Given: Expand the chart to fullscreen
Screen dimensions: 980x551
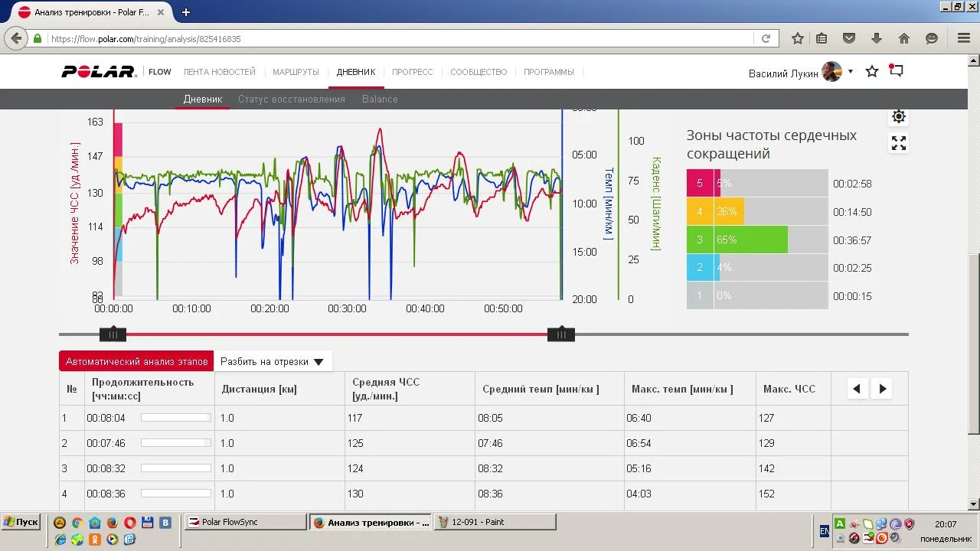Looking at the screenshot, I should pos(899,143).
